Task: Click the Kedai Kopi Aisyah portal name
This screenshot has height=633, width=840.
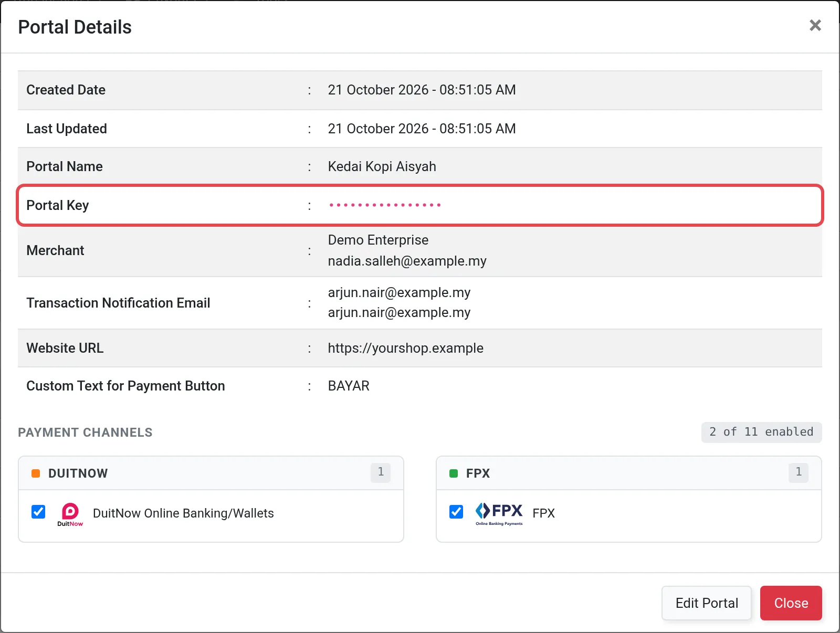Action: click(x=382, y=166)
